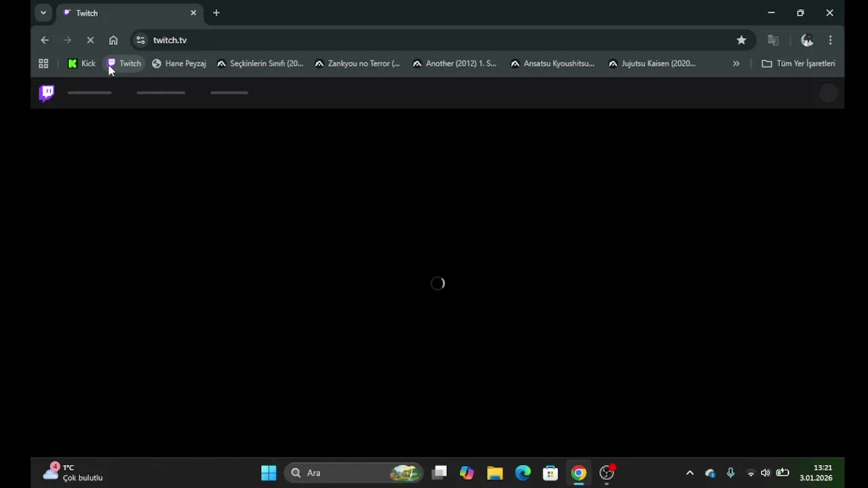The image size is (868, 488).
Task: Open the Chrome three-dot menu
Action: point(830,40)
